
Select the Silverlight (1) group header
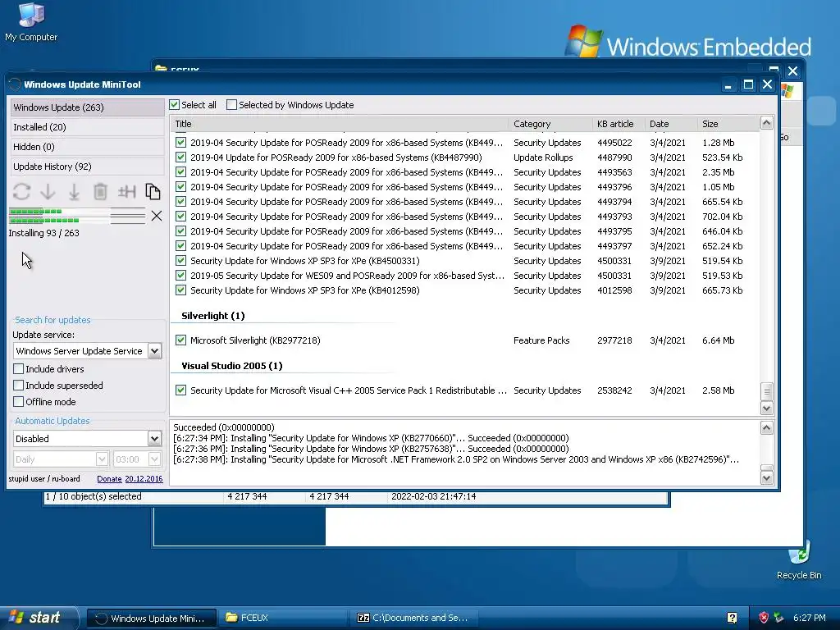(212, 316)
